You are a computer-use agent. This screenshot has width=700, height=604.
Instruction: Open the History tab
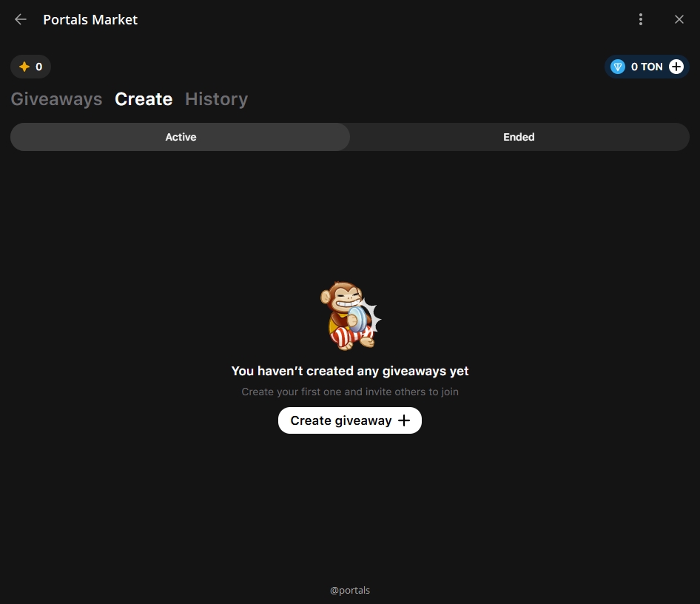pos(216,99)
